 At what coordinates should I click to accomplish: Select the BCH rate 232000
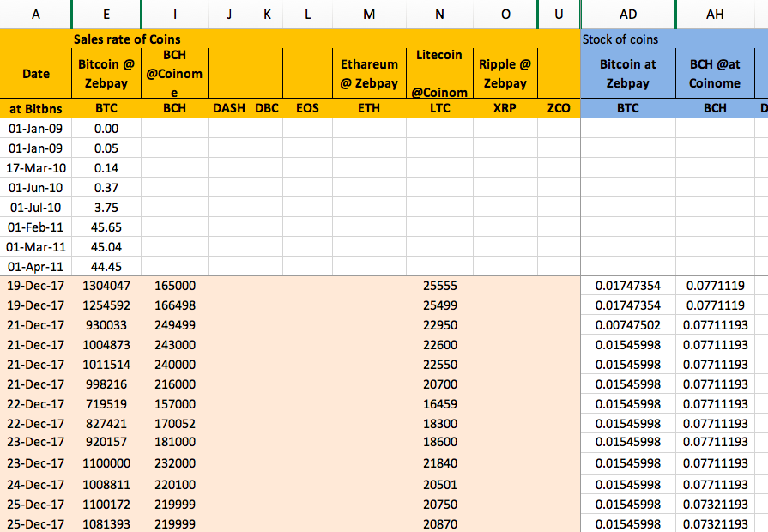(x=175, y=463)
